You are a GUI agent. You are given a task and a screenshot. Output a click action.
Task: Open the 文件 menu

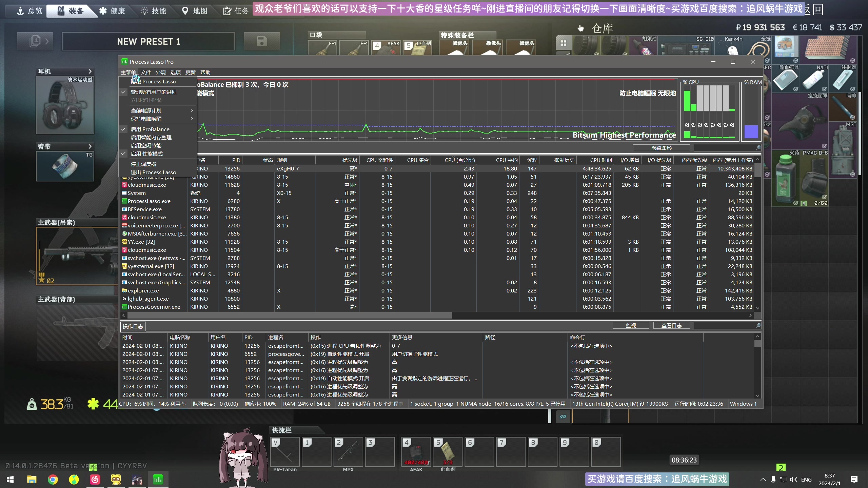(x=146, y=72)
